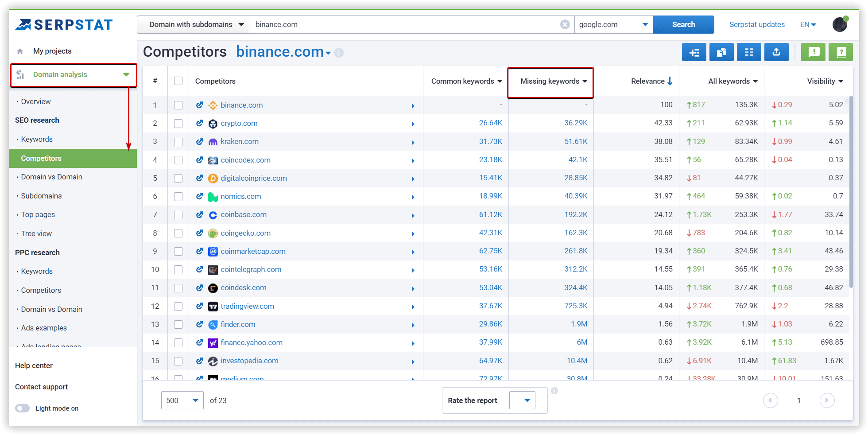Check the box for coinmarketcap.com row
The height and width of the screenshot is (435, 868).
click(x=178, y=251)
